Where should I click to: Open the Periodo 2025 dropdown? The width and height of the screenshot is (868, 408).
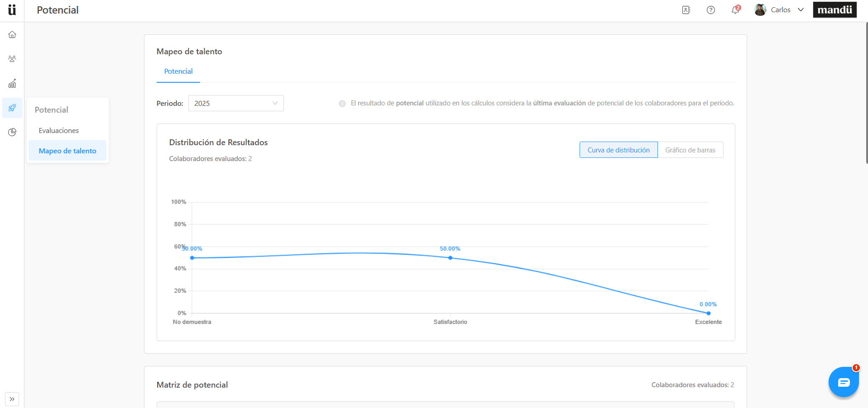(236, 103)
